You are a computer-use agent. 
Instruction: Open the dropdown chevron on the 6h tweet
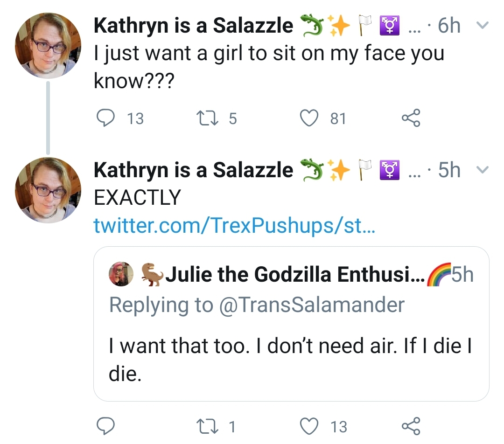(x=482, y=25)
